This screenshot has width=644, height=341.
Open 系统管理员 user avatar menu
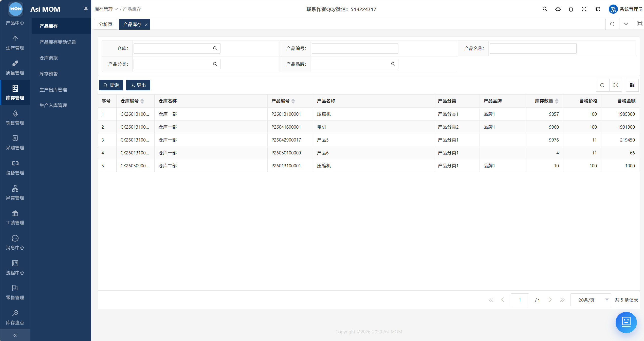click(x=625, y=9)
